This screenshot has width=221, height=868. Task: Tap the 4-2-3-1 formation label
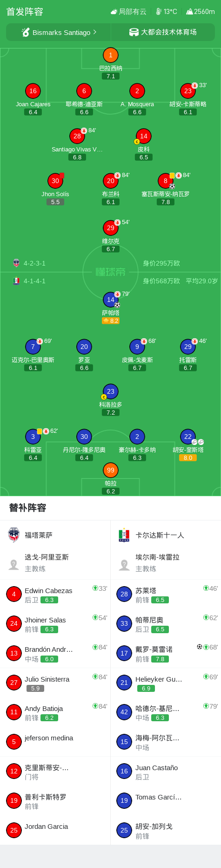(x=35, y=263)
